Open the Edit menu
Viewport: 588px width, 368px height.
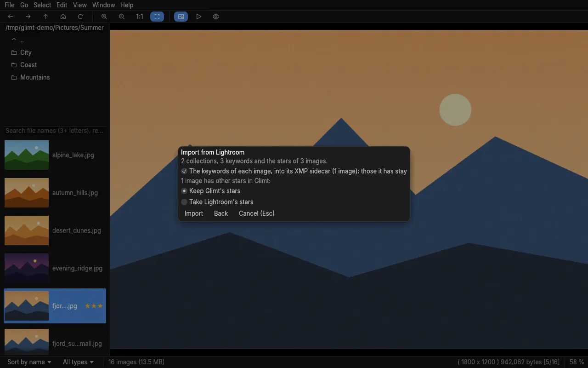click(x=62, y=5)
